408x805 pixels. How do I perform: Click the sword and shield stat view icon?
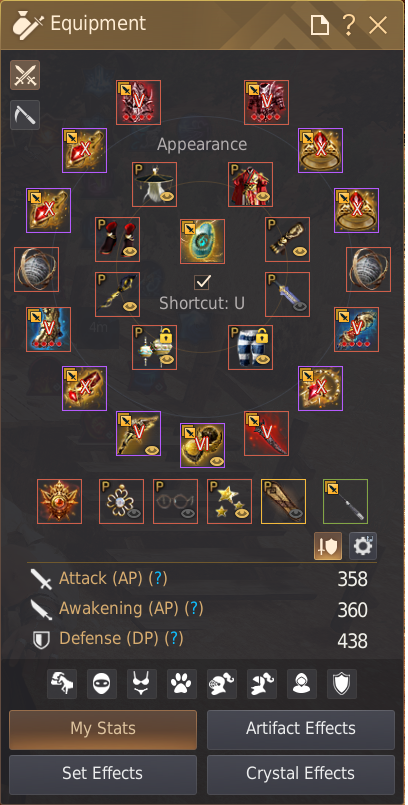coord(328,546)
